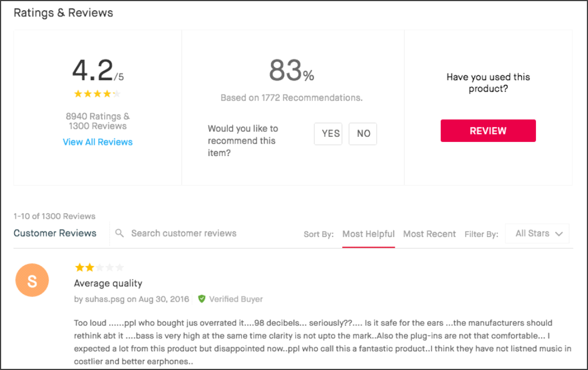Click the overall 4.2 star rating
588x370 pixels.
[97, 93]
